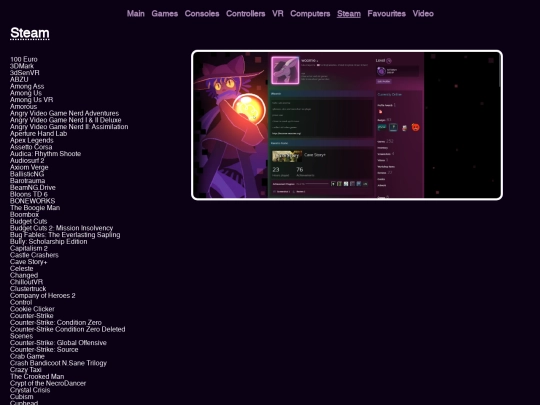Click Aperture Hand Lab entry
The image size is (540, 405).
(x=38, y=134)
